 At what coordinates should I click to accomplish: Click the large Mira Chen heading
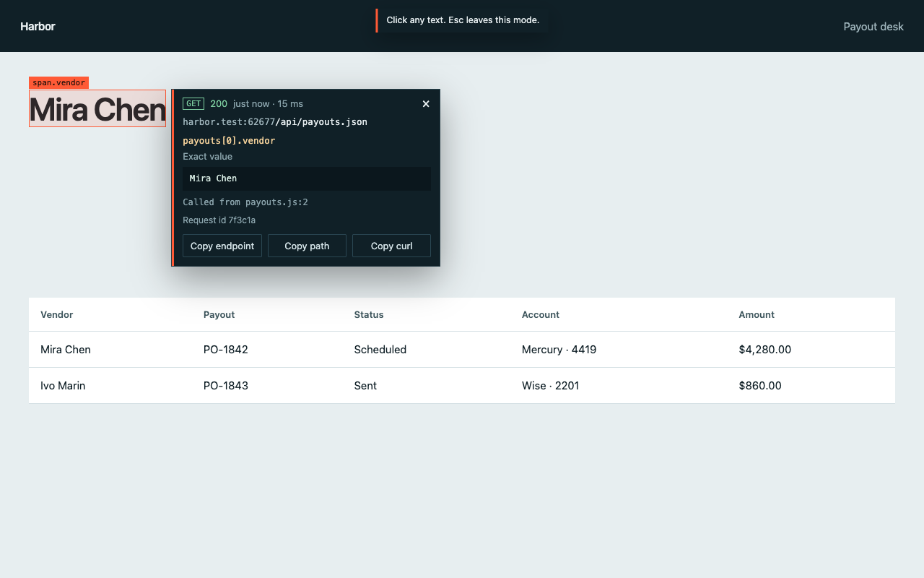tap(97, 109)
